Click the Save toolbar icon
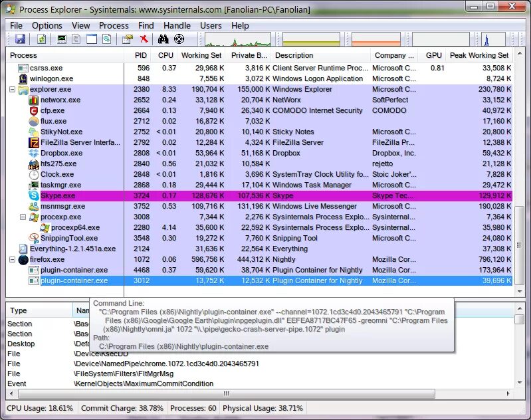The height and width of the screenshot is (420, 531). click(21, 39)
